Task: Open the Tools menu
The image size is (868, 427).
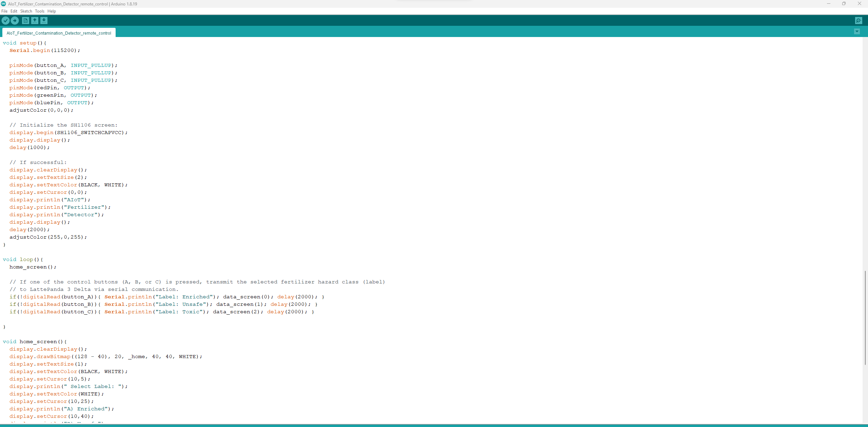Action: coord(39,11)
